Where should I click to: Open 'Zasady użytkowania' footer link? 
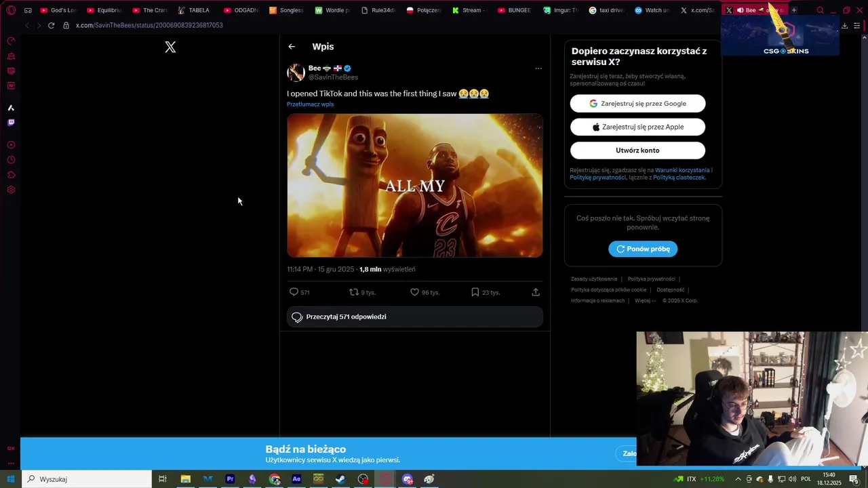[x=594, y=279]
